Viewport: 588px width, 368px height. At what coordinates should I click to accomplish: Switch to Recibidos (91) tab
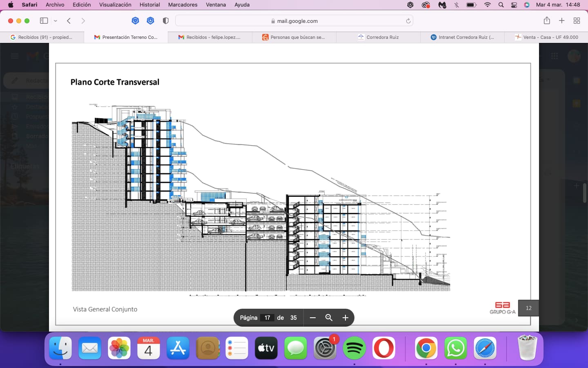tap(42, 37)
